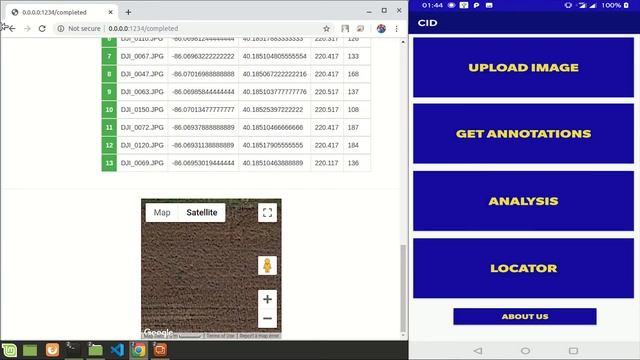Image resolution: width=640 pixels, height=360 pixels.
Task: Click altitude 220.517 in row 9
Action: point(327,92)
